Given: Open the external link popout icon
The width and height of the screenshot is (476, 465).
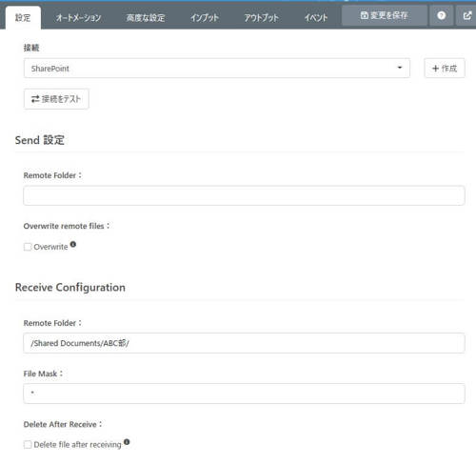Looking at the screenshot, I should 466,15.
